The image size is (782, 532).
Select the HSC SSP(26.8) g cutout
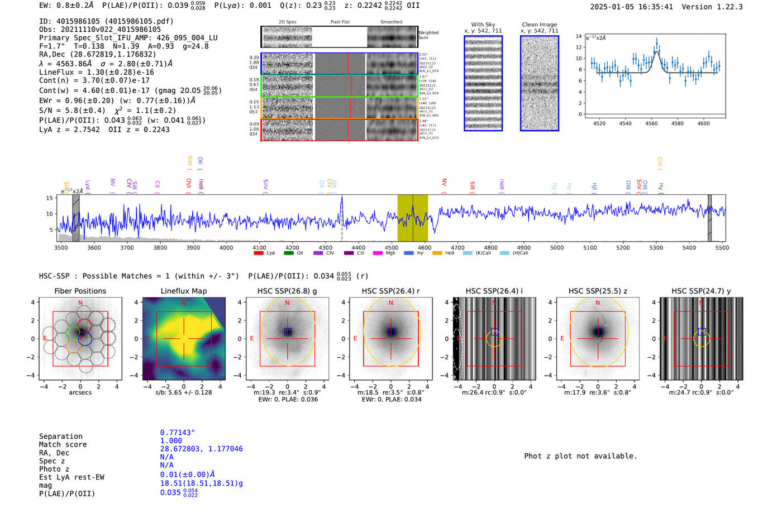click(287, 339)
